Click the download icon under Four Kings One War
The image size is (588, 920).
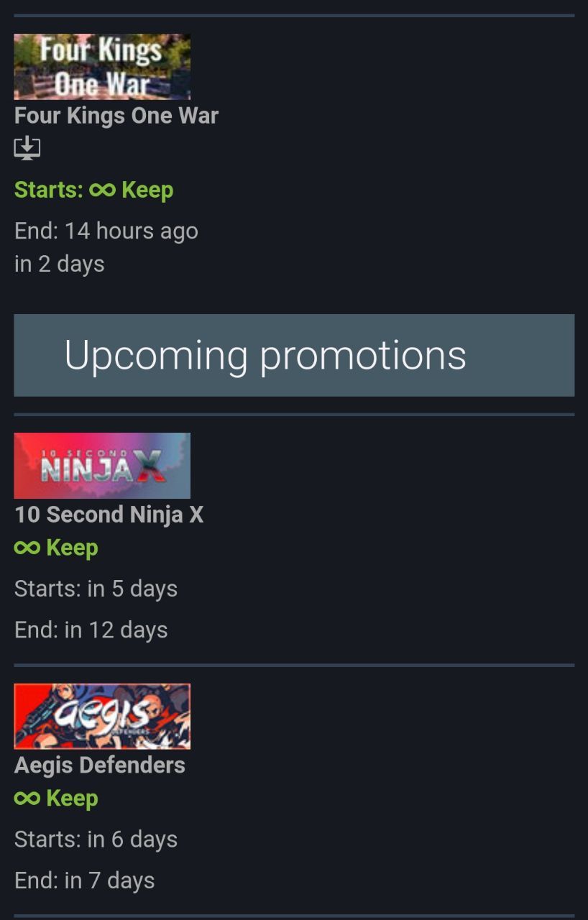coord(27,149)
